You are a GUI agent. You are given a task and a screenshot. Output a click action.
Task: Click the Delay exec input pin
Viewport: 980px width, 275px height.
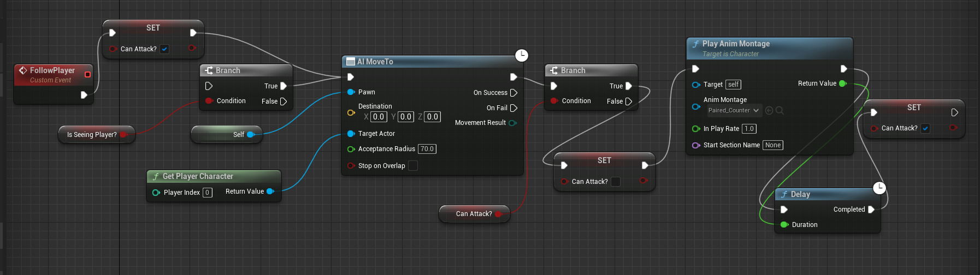point(784,210)
